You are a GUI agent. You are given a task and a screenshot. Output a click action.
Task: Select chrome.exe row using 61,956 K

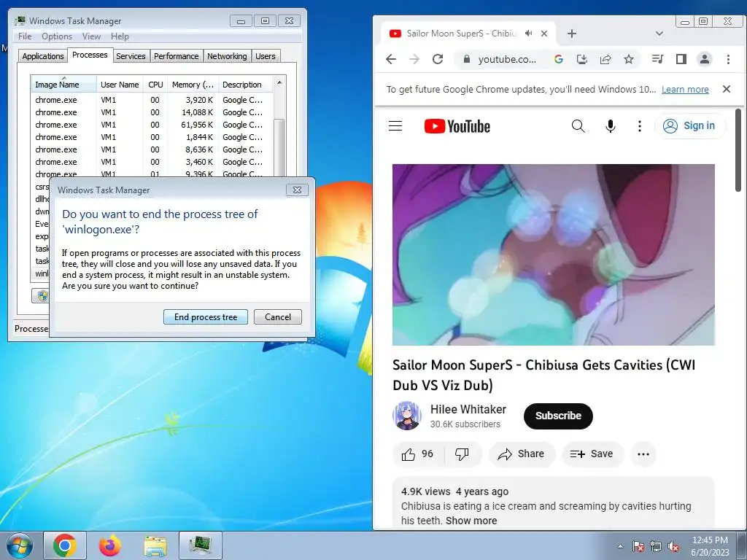coord(152,125)
